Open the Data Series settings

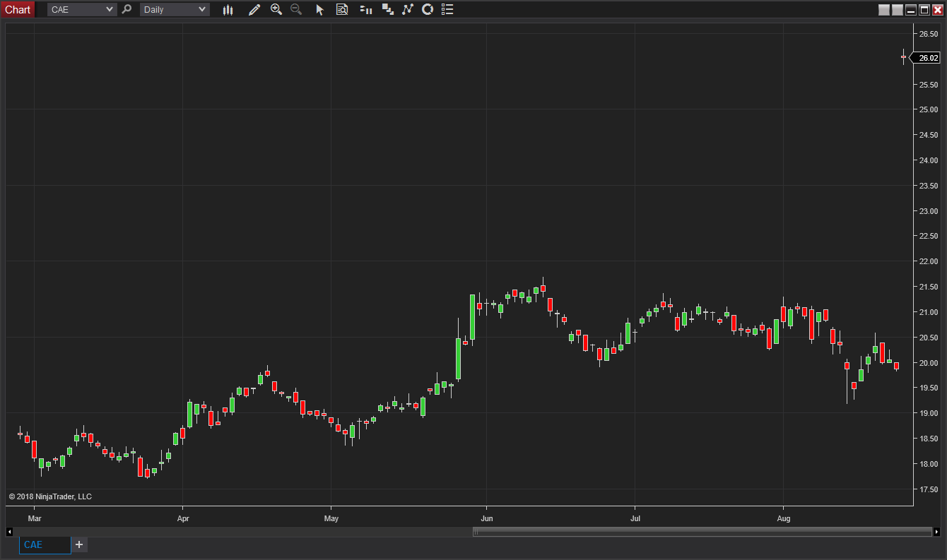(x=387, y=10)
